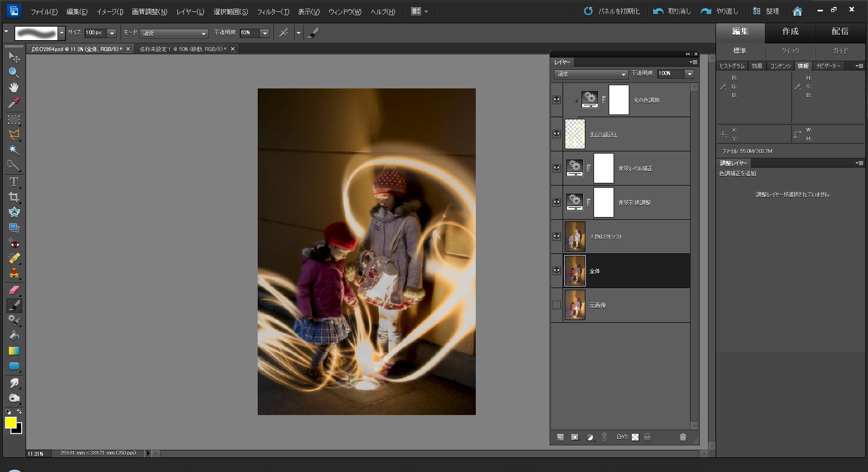
Task: Select the Red Eye Removal tool
Action: (14, 244)
